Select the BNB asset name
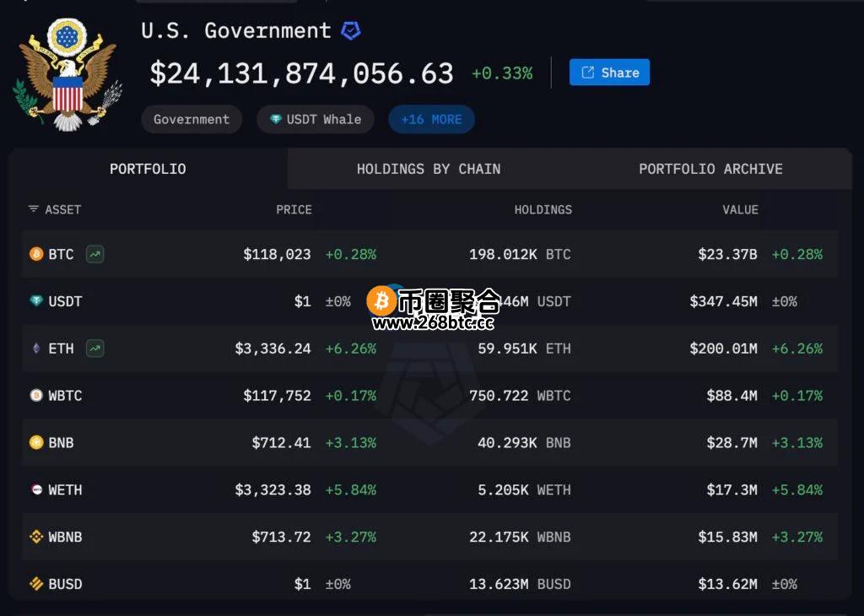 coord(61,442)
